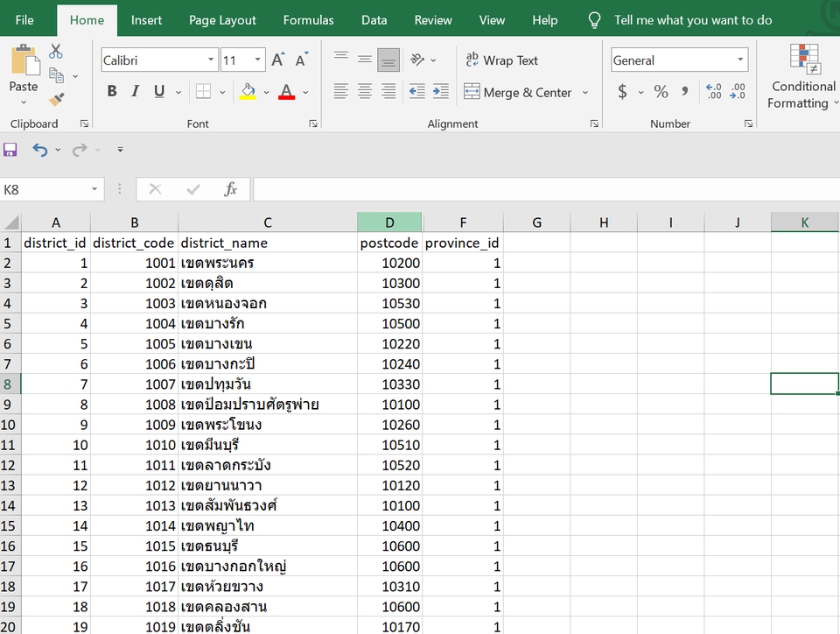Align text to the left
Image resolution: width=840 pixels, height=634 pixels.
[x=340, y=91]
